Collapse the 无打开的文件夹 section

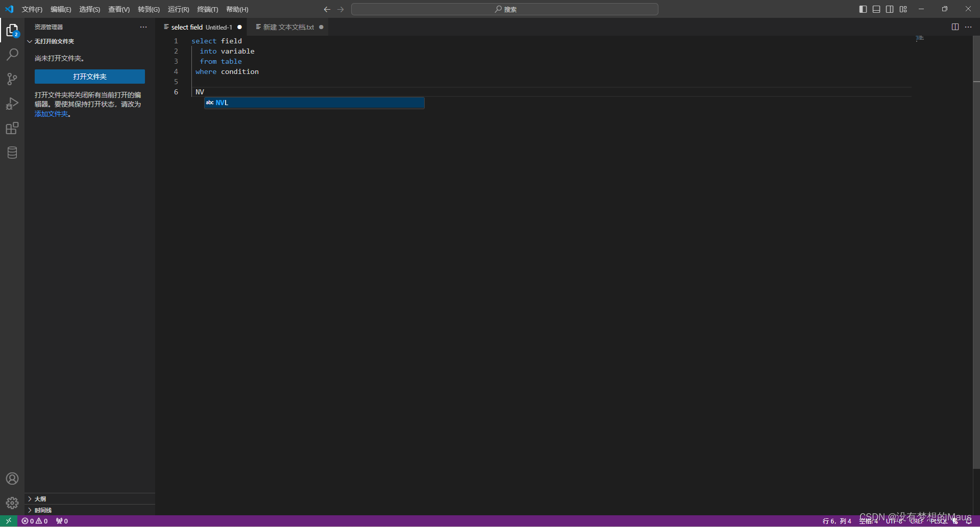[x=54, y=41]
